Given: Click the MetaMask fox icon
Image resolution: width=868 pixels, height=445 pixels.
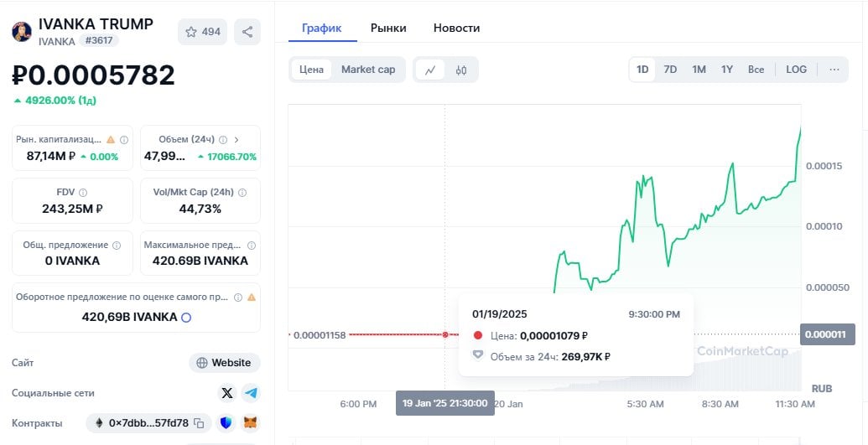Looking at the screenshot, I should point(250,423).
